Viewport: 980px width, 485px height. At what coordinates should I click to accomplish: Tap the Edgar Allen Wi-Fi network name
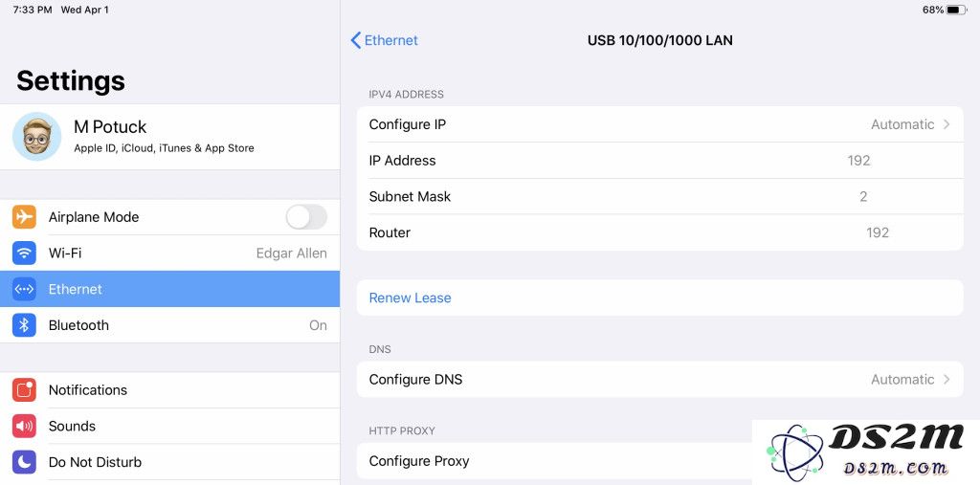291,254
